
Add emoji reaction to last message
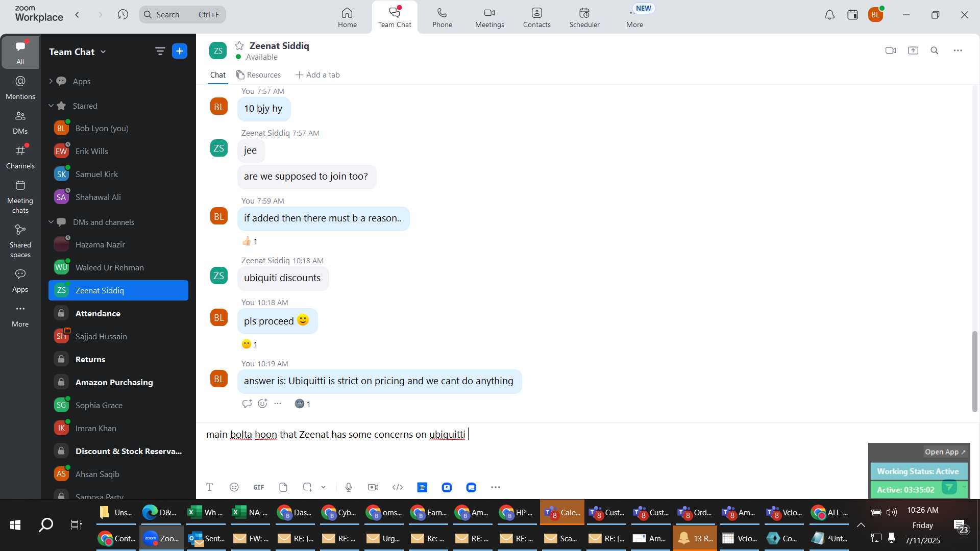pos(262,404)
